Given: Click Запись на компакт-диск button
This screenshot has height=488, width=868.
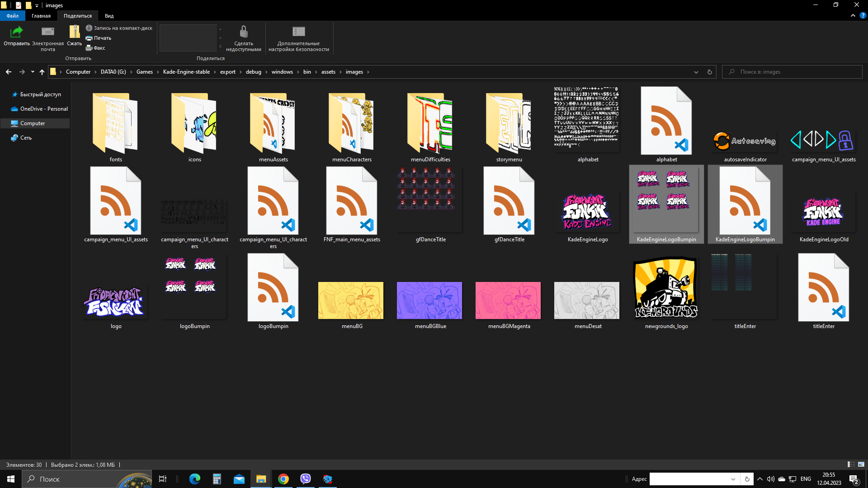Looking at the screenshot, I should pyautogui.click(x=119, y=28).
